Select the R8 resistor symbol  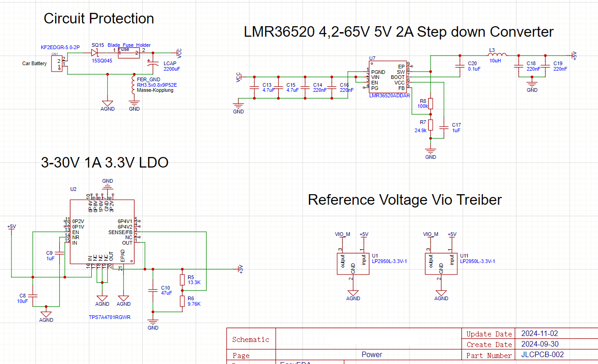tap(430, 103)
